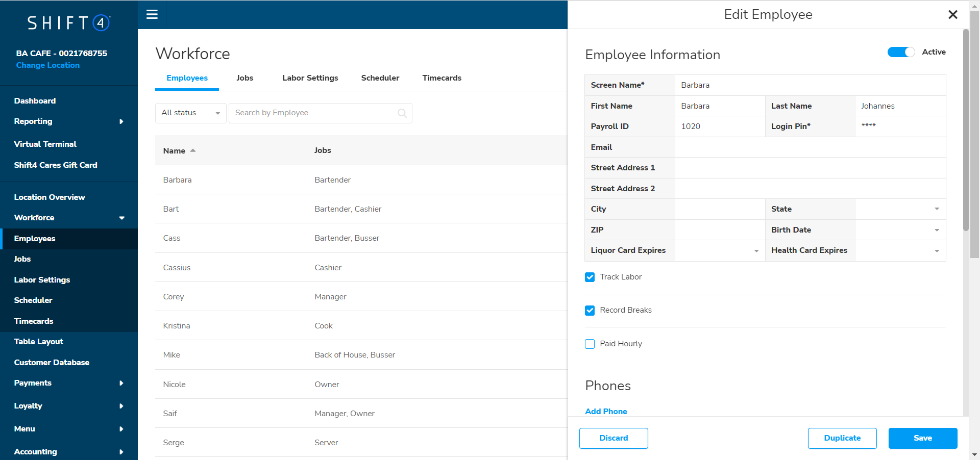Screen dimensions: 980x460
Task: Click the City input field
Action: coord(720,209)
